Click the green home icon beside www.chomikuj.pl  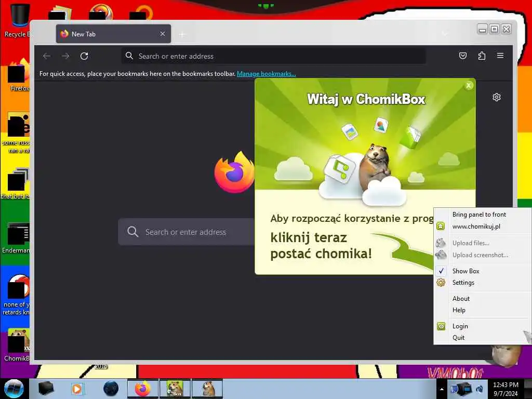(x=441, y=227)
